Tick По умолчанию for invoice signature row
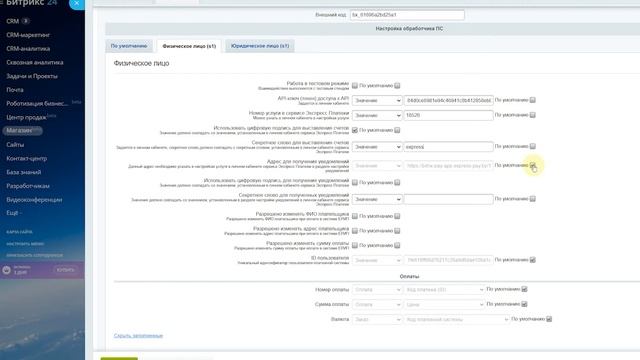The height and width of the screenshot is (360, 640). click(397, 130)
